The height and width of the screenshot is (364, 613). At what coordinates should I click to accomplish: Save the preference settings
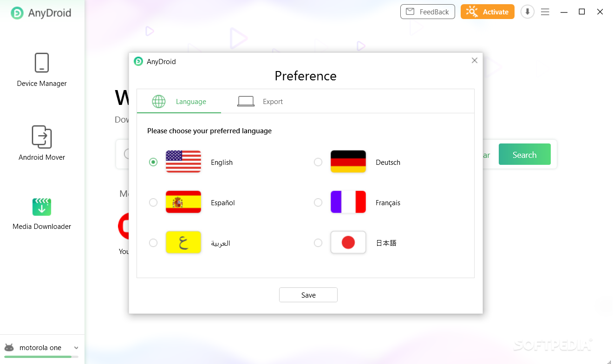308,295
